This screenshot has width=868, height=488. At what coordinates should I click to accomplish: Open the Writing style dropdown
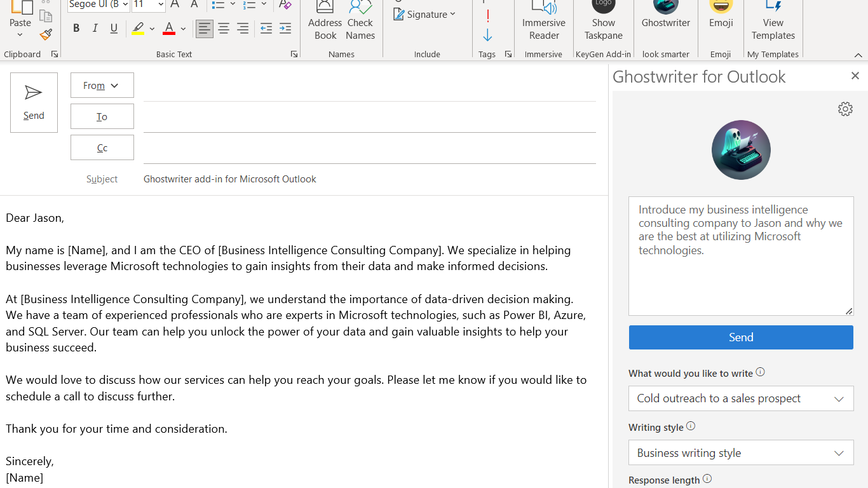pyautogui.click(x=741, y=453)
